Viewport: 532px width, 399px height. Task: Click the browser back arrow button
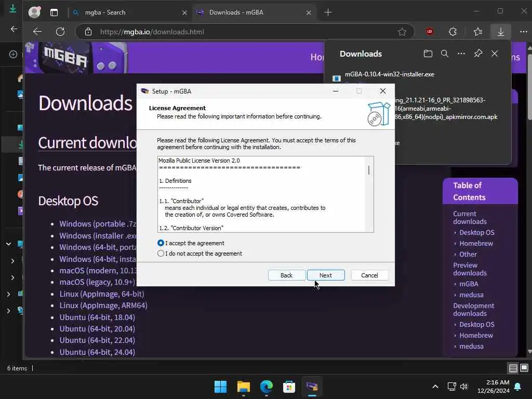[x=37, y=32]
